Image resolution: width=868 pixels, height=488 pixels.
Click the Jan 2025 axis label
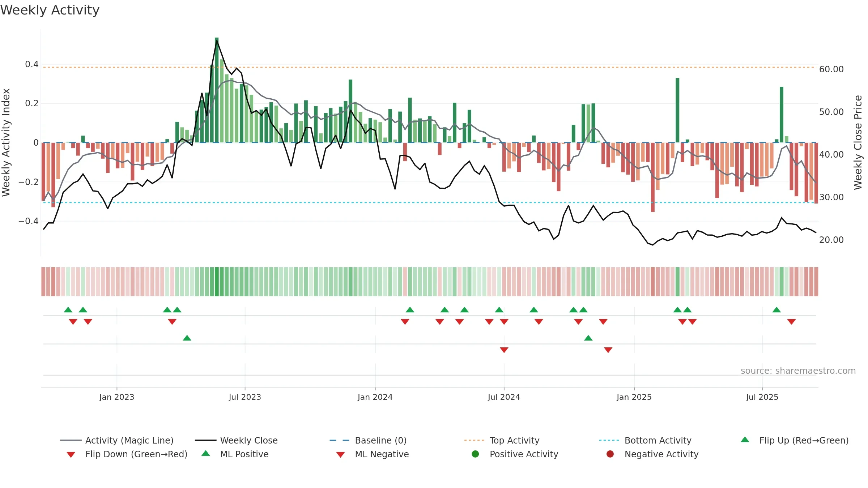[634, 397]
